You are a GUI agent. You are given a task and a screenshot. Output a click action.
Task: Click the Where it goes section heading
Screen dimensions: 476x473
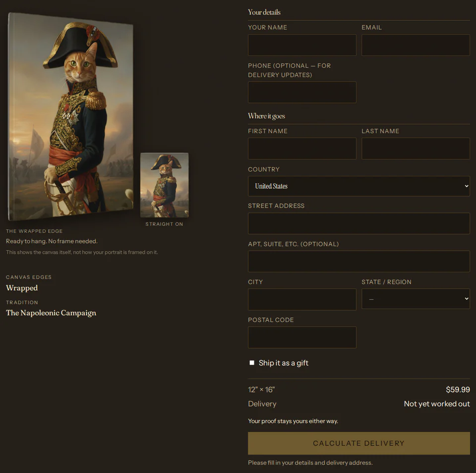click(x=266, y=116)
